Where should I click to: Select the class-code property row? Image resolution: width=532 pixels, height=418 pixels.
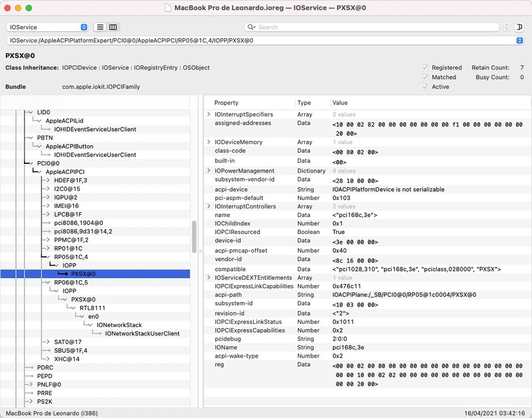(367, 151)
